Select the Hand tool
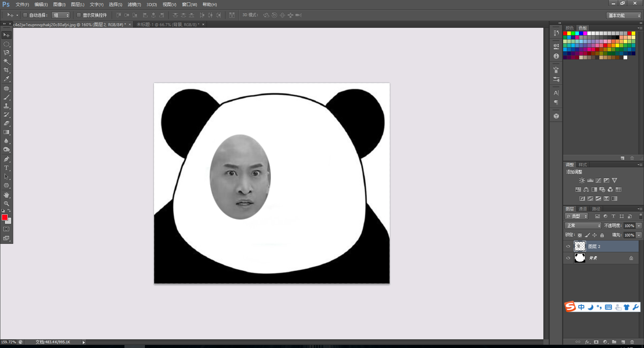 pos(6,195)
